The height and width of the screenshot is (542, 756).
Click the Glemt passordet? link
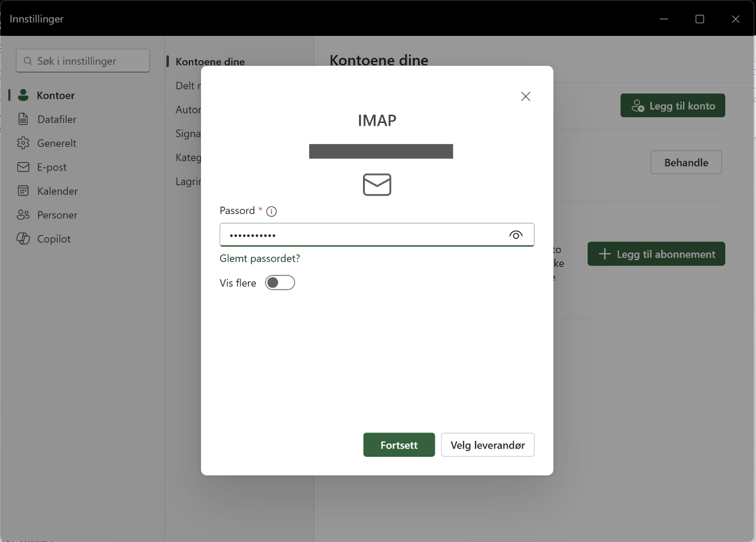259,259
